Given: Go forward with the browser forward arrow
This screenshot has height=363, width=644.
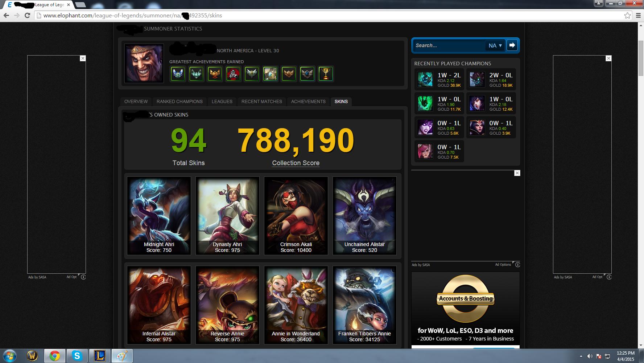Looking at the screenshot, I should [x=17, y=15].
